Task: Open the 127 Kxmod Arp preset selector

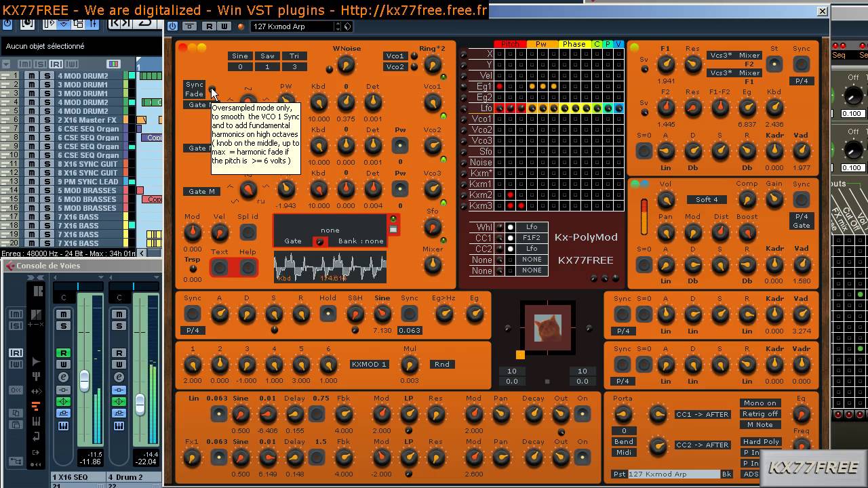Action: 292,26
